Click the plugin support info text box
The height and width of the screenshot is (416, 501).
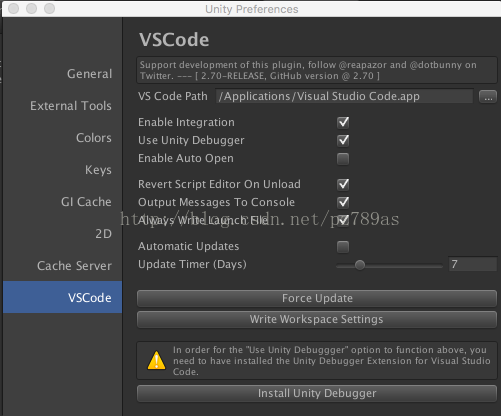pyautogui.click(x=317, y=70)
